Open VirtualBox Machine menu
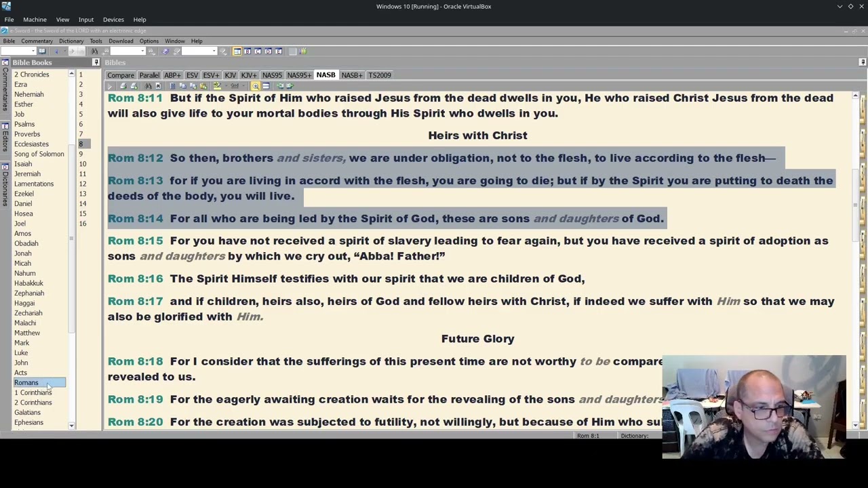 pyautogui.click(x=35, y=20)
